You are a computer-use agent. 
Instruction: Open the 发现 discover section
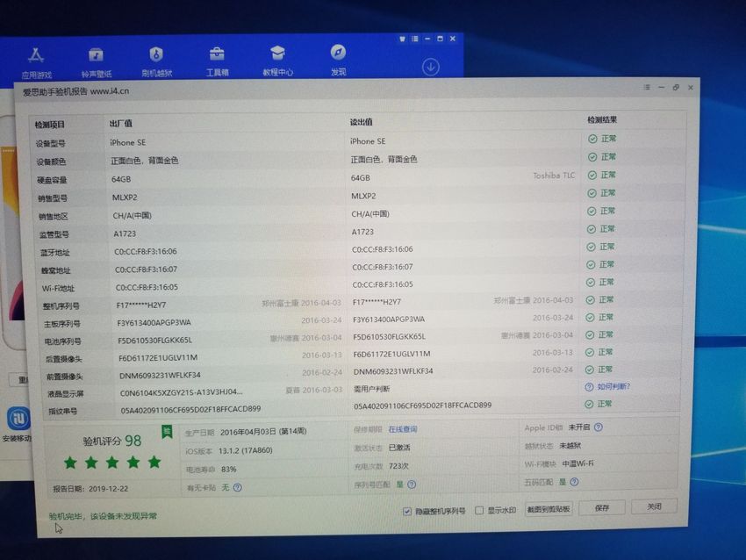(x=338, y=61)
